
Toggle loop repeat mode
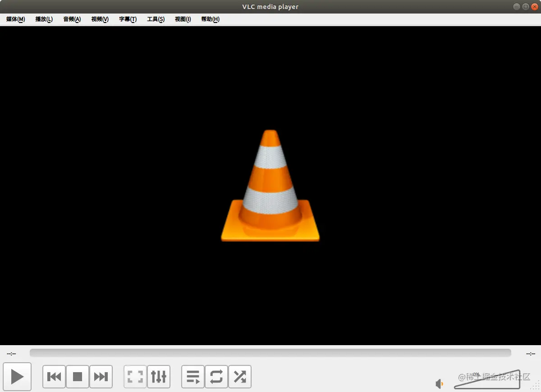click(216, 377)
